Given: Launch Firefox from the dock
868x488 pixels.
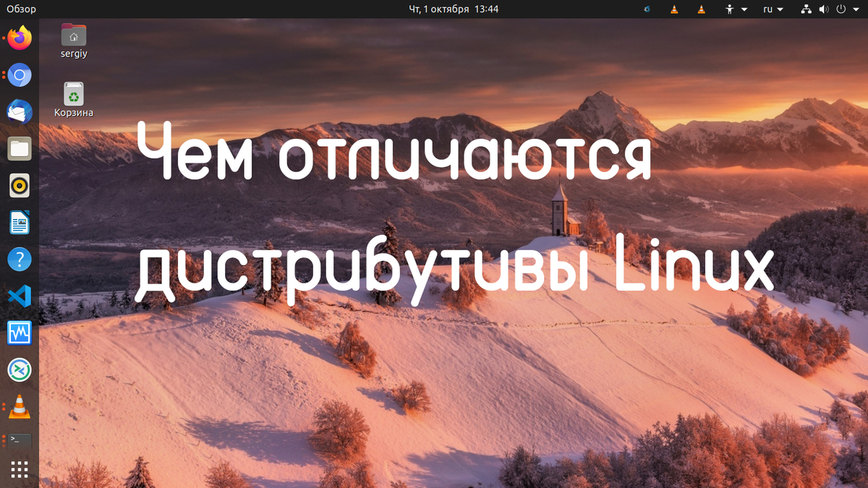Looking at the screenshot, I should click(20, 38).
